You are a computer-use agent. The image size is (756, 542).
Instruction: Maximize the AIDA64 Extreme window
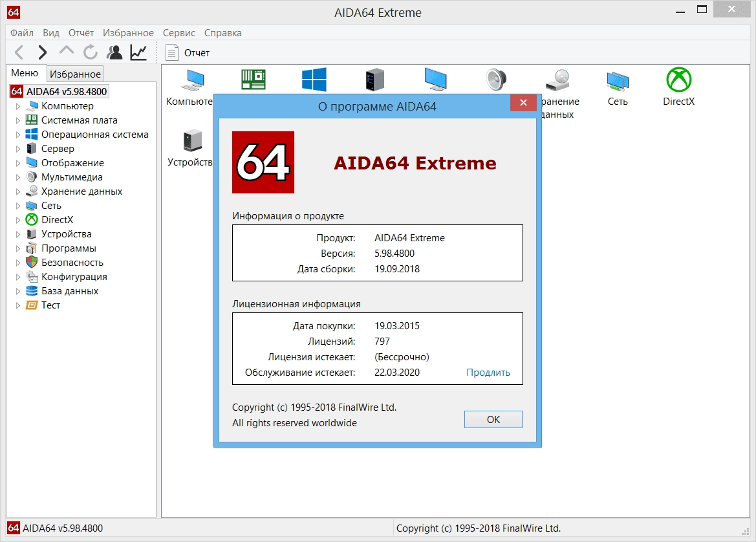[x=702, y=10]
